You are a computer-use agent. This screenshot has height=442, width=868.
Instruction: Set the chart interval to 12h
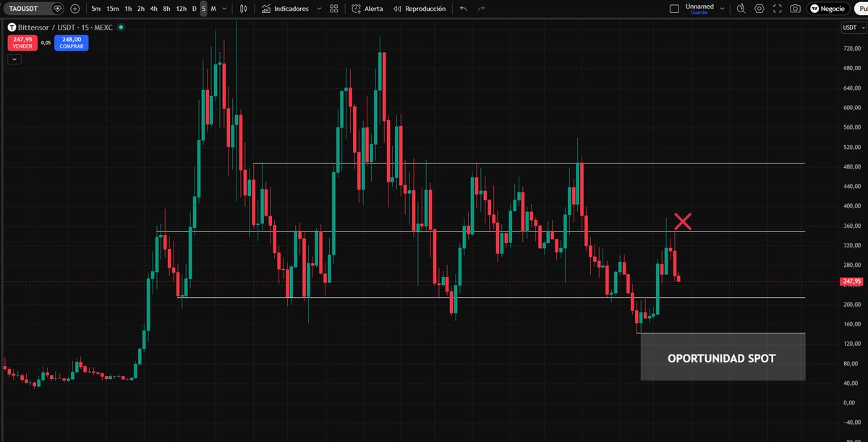pyautogui.click(x=181, y=9)
